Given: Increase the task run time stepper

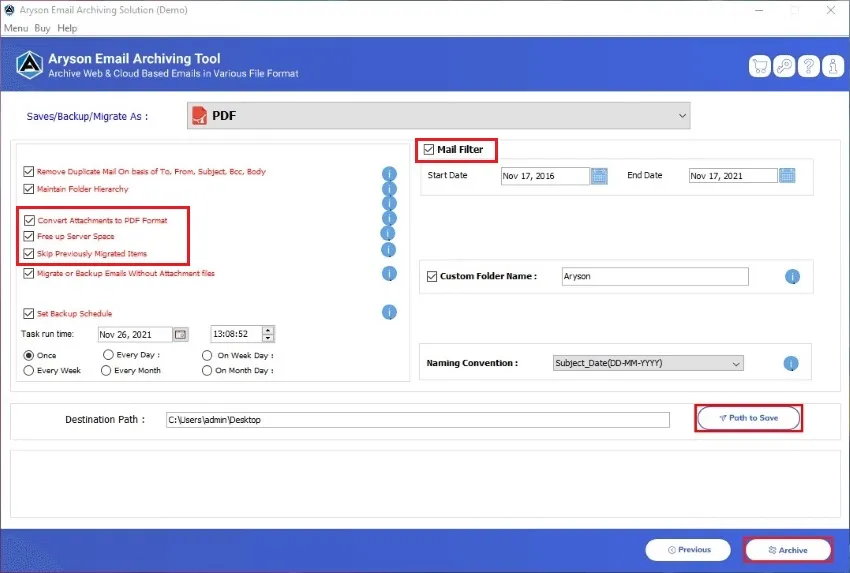Looking at the screenshot, I should coord(268,330).
